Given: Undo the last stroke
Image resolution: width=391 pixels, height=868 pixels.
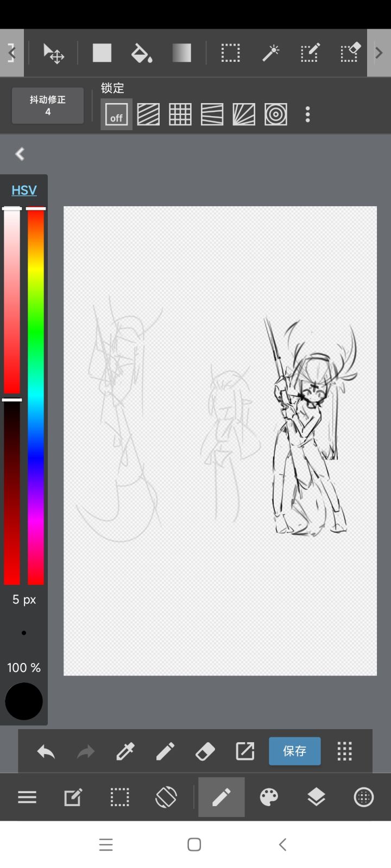Looking at the screenshot, I should pyautogui.click(x=46, y=751).
